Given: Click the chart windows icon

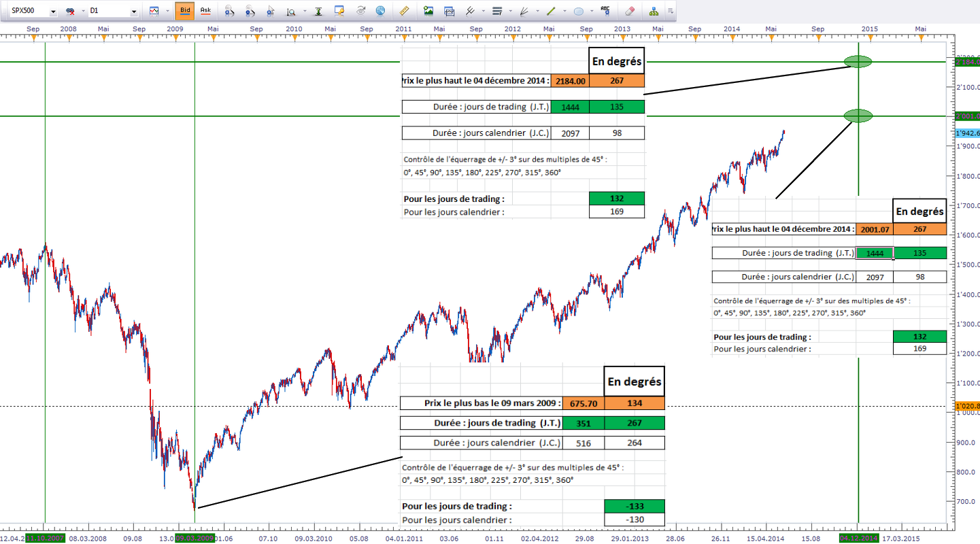Looking at the screenshot, I should pos(449,12).
